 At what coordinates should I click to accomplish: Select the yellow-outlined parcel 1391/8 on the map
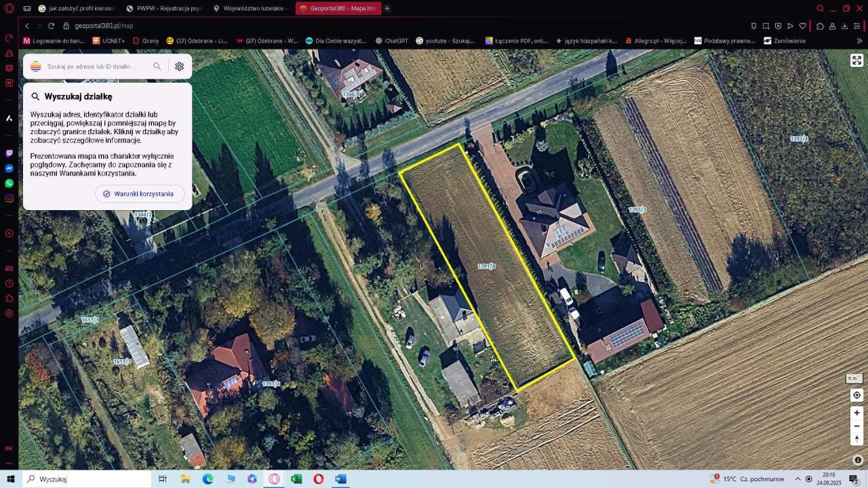[x=488, y=264]
